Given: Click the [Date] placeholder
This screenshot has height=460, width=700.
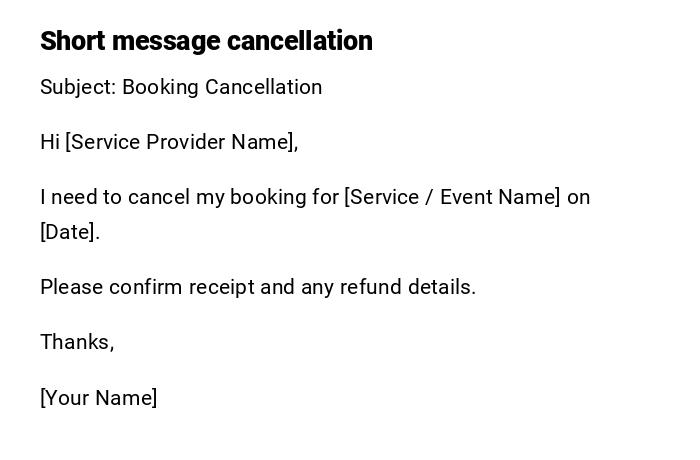Looking at the screenshot, I should click(68, 232).
